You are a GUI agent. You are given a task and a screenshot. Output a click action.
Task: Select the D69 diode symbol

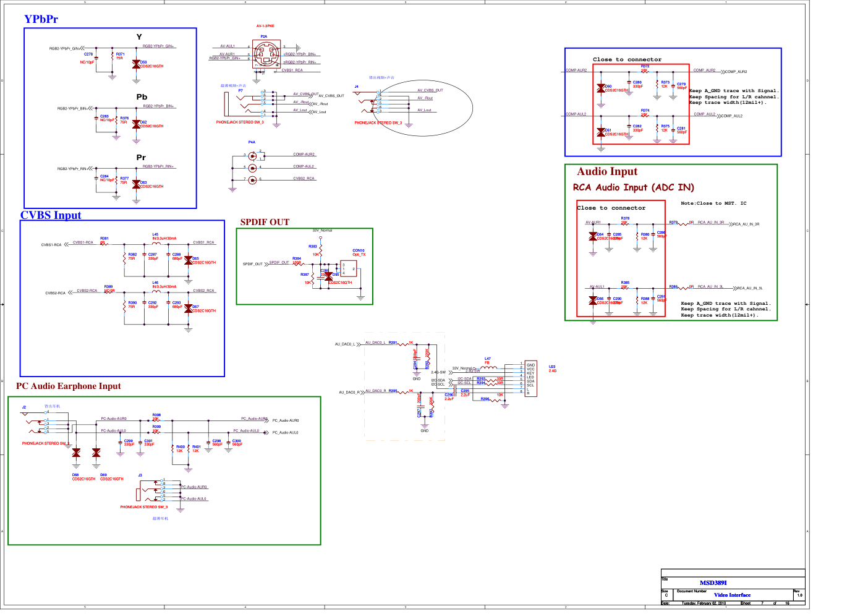96,453
